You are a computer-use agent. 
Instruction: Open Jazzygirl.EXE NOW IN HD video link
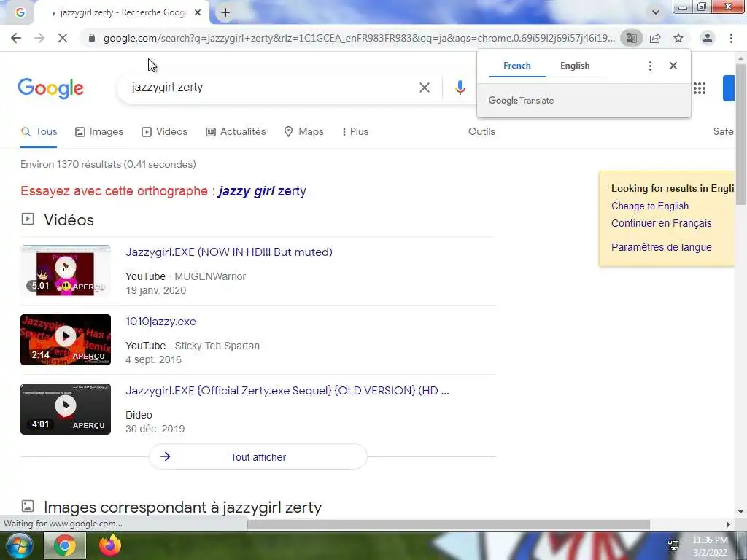(228, 252)
